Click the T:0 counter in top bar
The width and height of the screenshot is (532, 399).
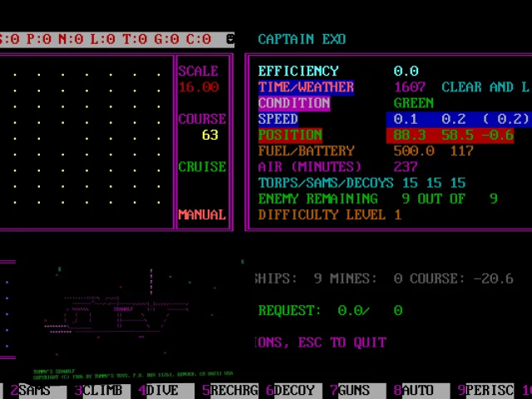pos(135,39)
